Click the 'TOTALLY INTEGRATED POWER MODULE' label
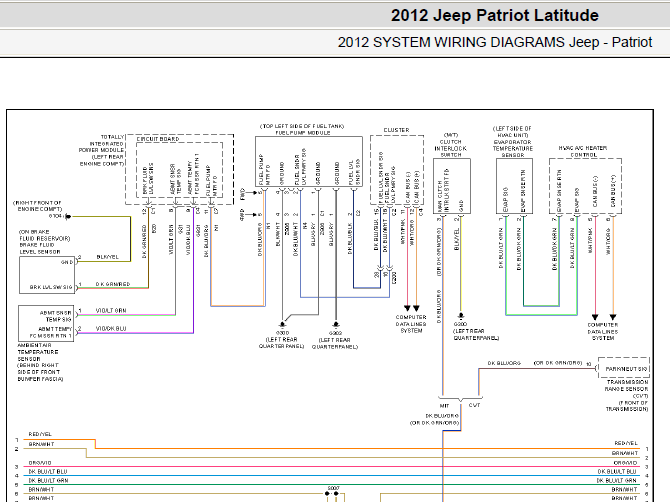Image resolution: width=670 pixels, height=502 pixels. (103, 144)
